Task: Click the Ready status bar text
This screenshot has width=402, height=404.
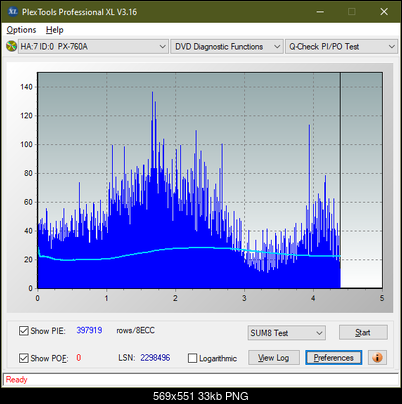Action: [16, 379]
